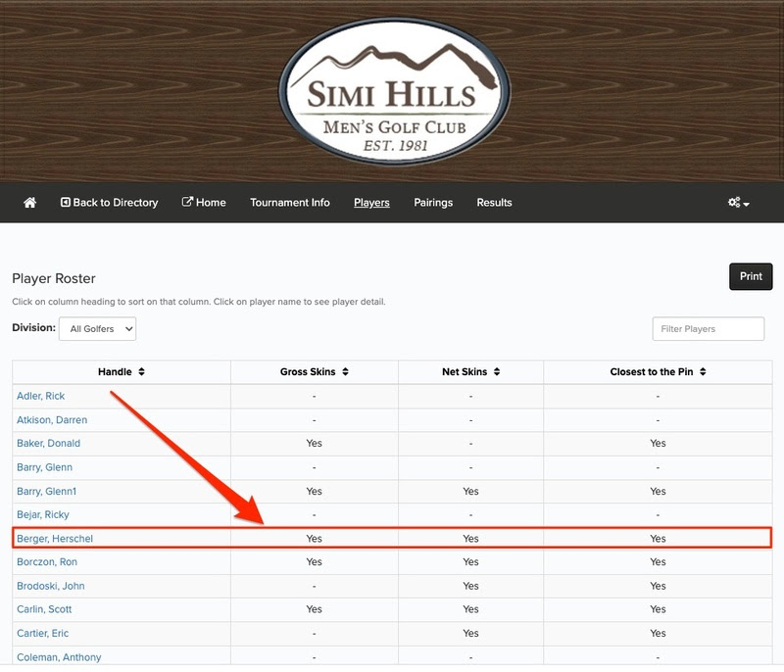Open player Barry, Glenn1
This screenshot has height=672, width=784.
click(x=46, y=491)
